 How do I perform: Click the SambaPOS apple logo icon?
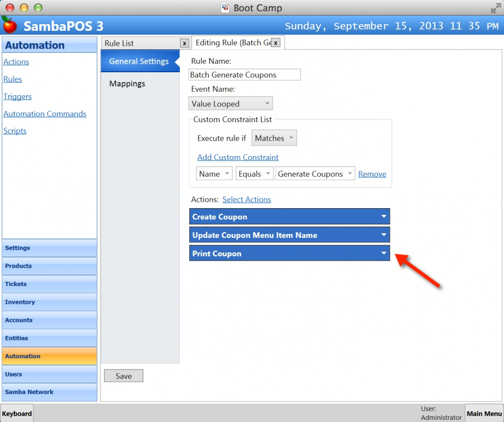click(9, 25)
